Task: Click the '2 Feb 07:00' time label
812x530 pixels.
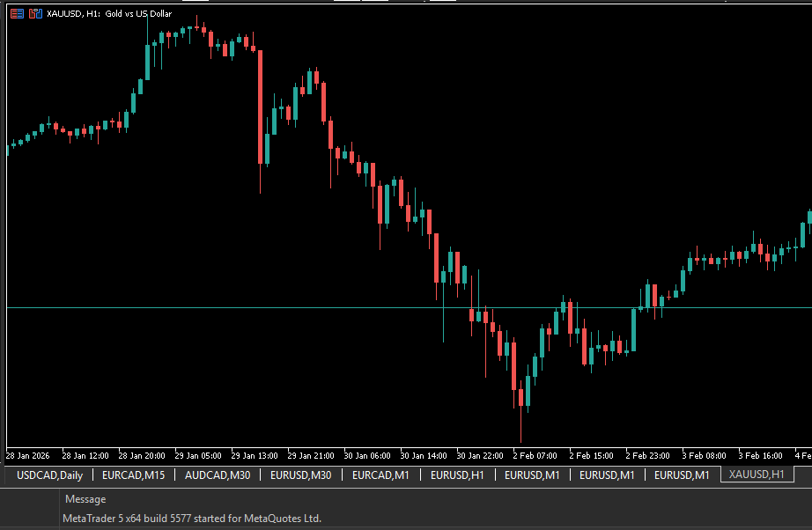Action: tap(535, 455)
